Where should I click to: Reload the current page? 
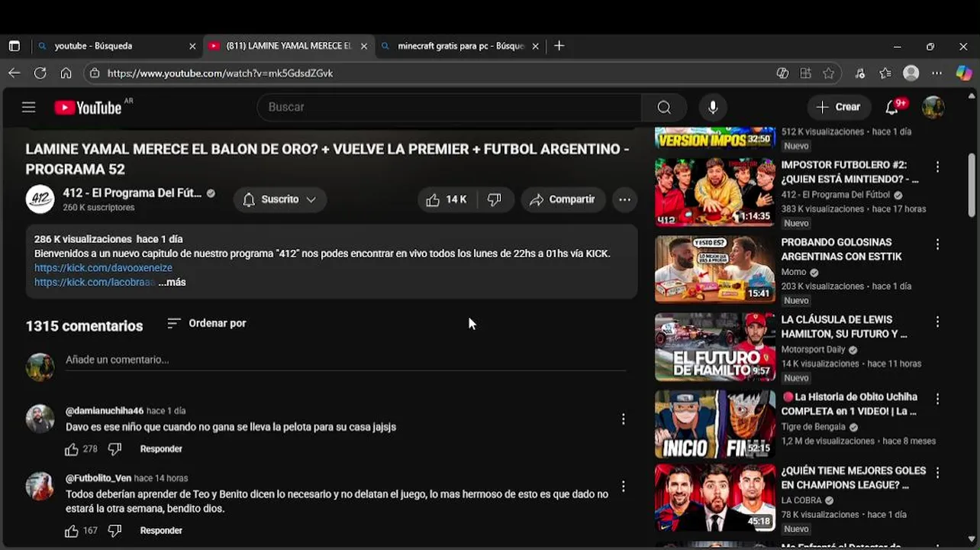pyautogui.click(x=40, y=73)
